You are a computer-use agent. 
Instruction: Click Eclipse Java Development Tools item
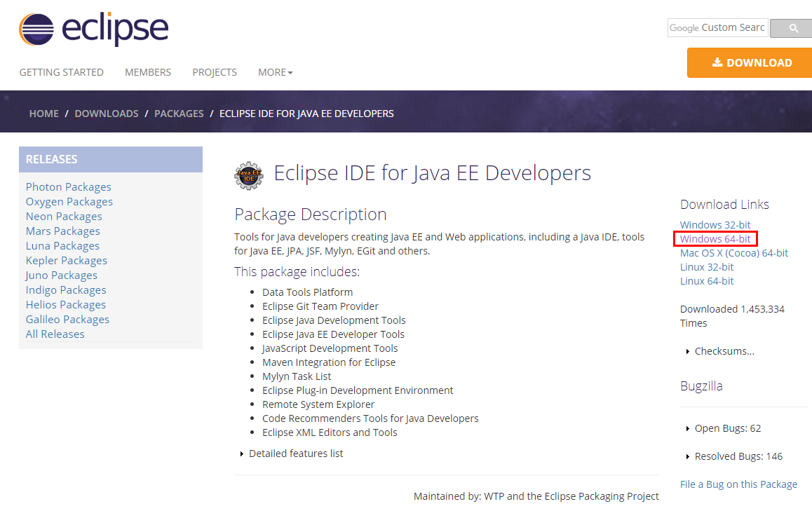pos(334,320)
